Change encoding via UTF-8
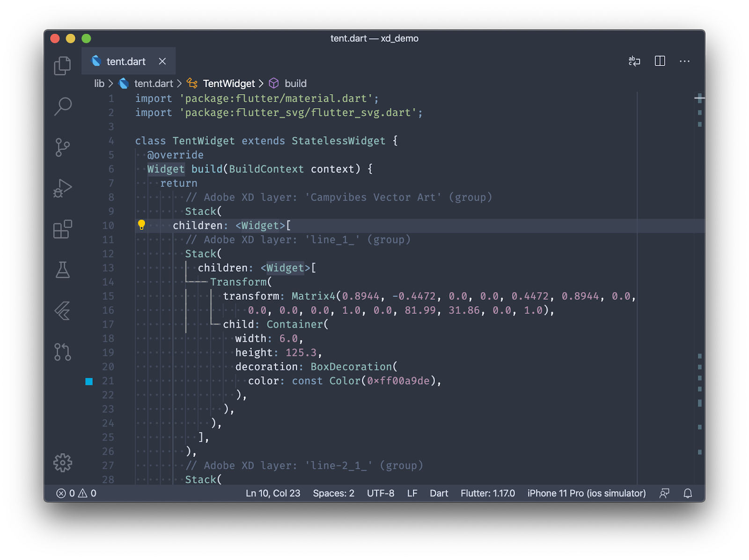The width and height of the screenshot is (749, 560). [381, 493]
